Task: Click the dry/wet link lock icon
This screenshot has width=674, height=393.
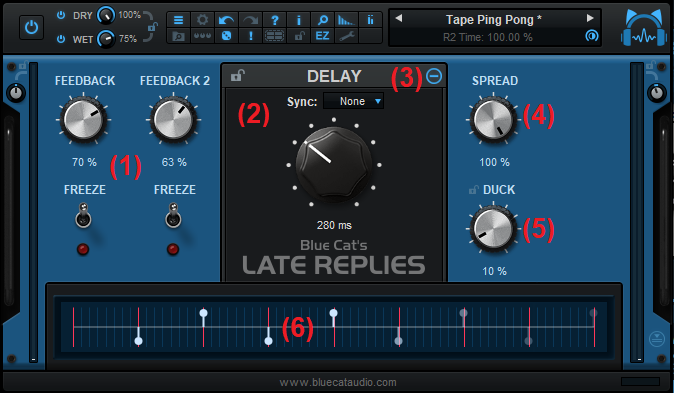Action: (152, 27)
